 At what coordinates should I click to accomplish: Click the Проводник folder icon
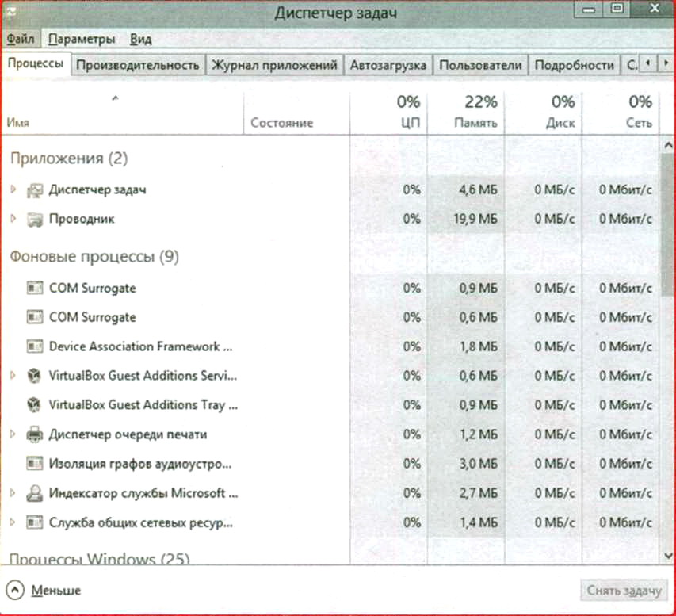pyautogui.click(x=34, y=220)
